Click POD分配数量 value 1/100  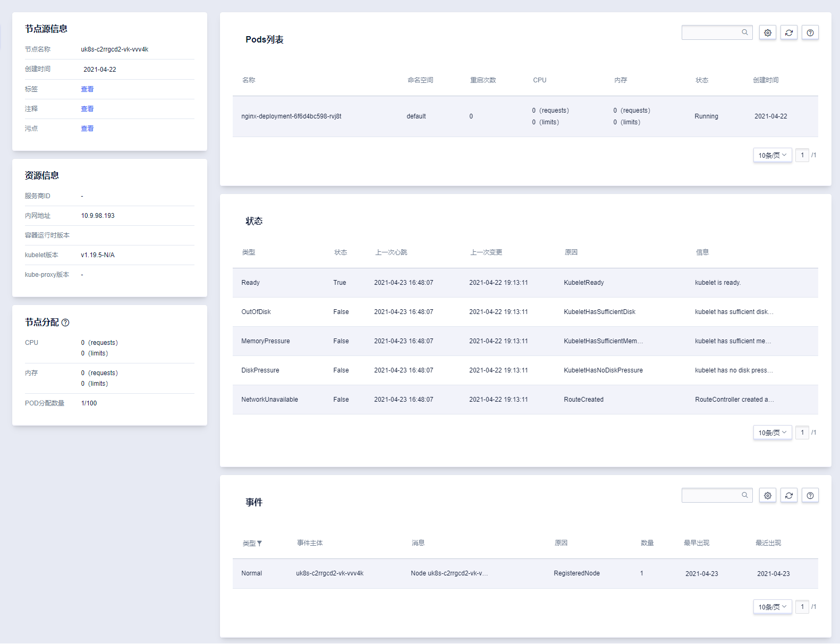click(x=89, y=403)
